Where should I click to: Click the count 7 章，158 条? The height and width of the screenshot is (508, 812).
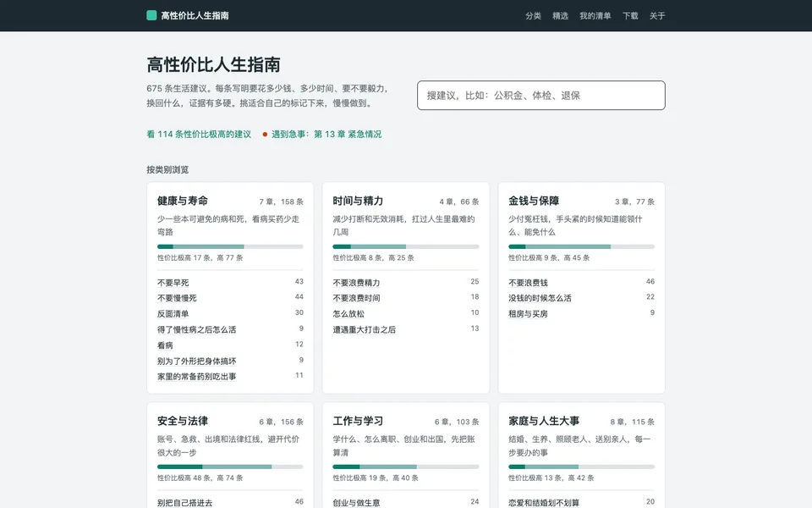coord(281,202)
